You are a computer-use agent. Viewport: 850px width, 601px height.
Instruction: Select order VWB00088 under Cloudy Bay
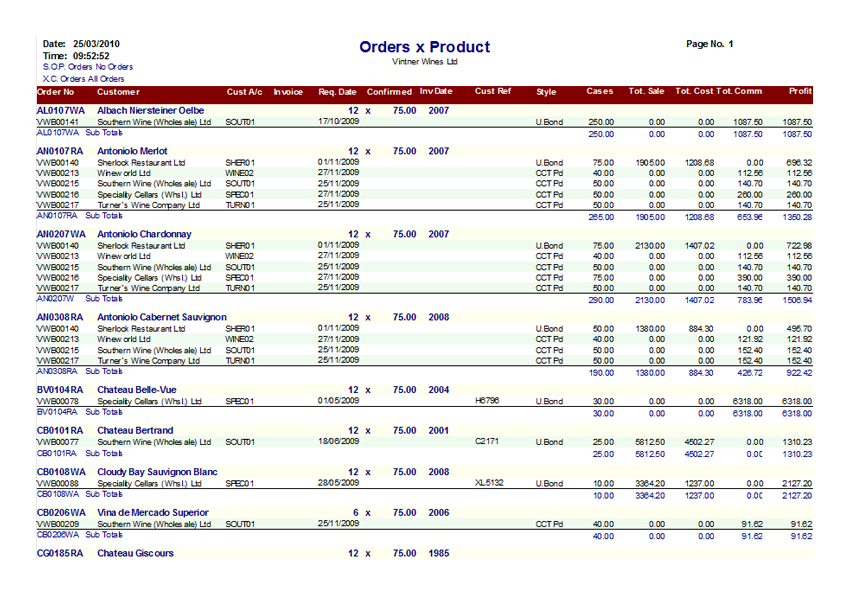click(57, 483)
